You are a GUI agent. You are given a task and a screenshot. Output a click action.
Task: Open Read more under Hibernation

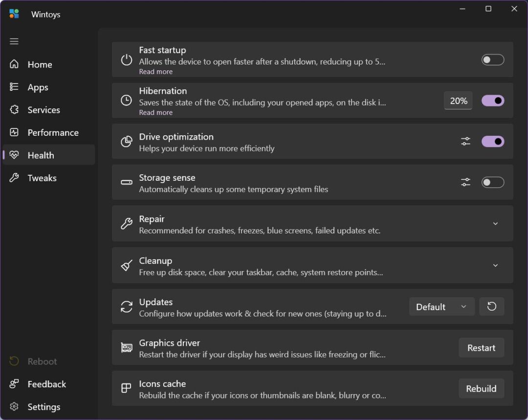pos(156,112)
